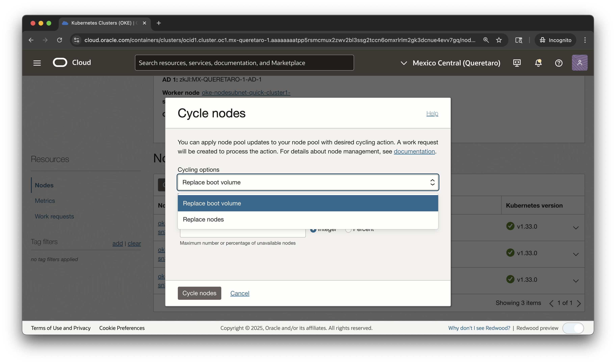The image size is (616, 364).
Task: Bookmark the page using the star icon
Action: pos(499,40)
